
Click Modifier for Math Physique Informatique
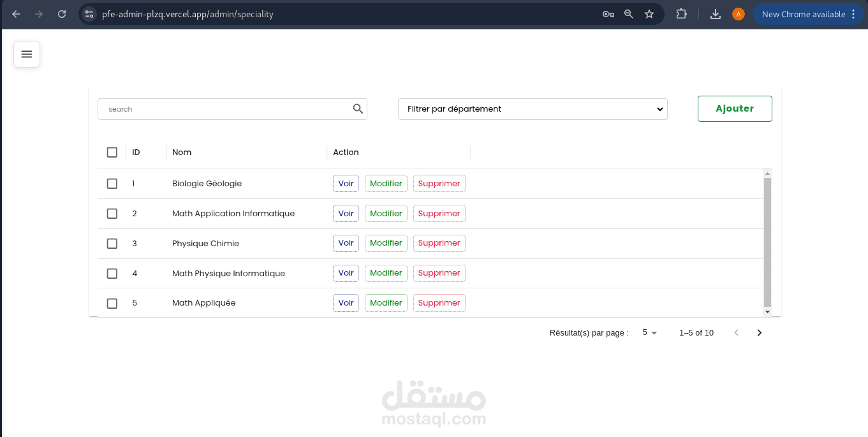pos(386,273)
